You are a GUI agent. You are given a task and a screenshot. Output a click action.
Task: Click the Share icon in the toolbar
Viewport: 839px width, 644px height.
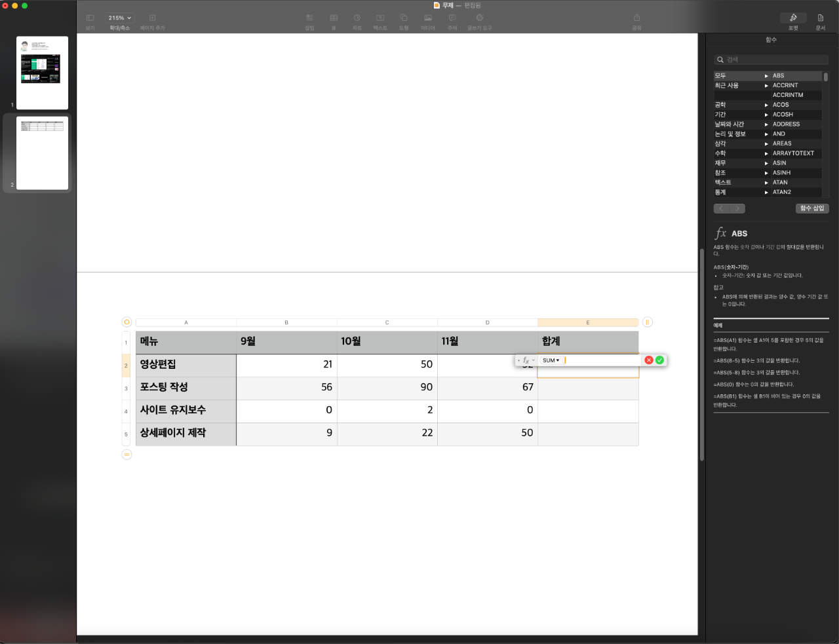click(636, 18)
